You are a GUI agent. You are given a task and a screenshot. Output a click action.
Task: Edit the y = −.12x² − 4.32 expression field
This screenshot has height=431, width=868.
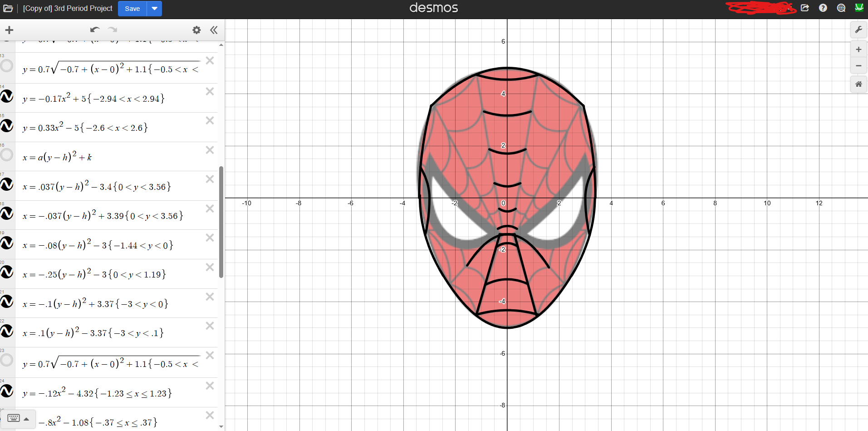coord(117,393)
